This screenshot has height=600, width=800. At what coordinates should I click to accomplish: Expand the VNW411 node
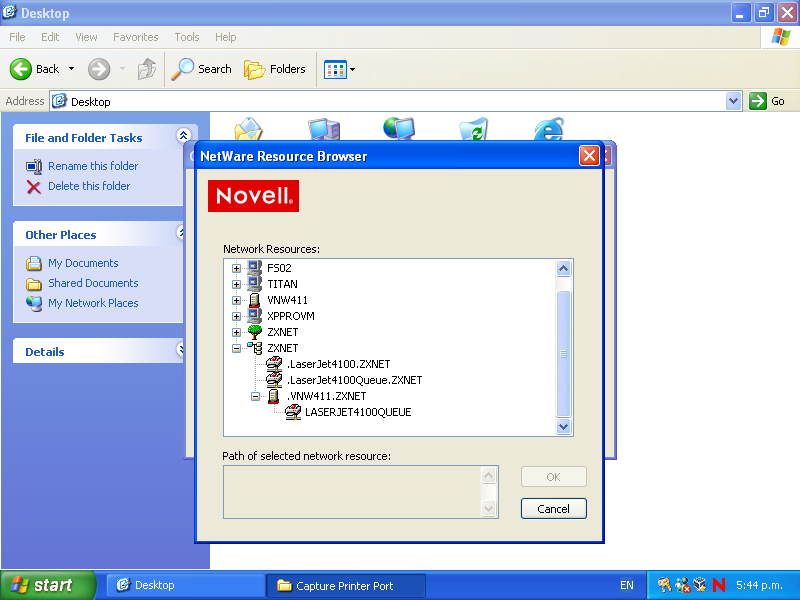point(236,301)
